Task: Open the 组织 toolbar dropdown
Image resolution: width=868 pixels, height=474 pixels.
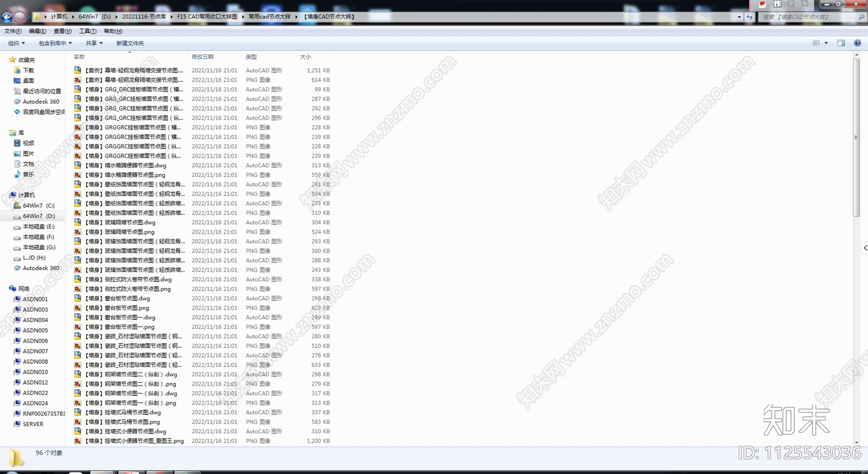Action: tap(17, 43)
